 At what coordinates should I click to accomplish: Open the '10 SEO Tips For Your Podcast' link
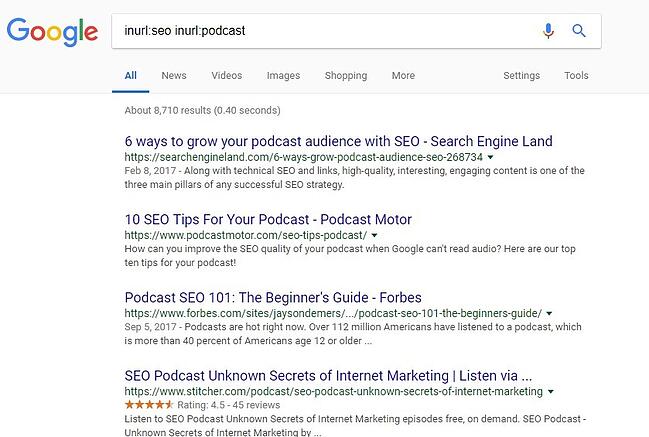click(268, 219)
